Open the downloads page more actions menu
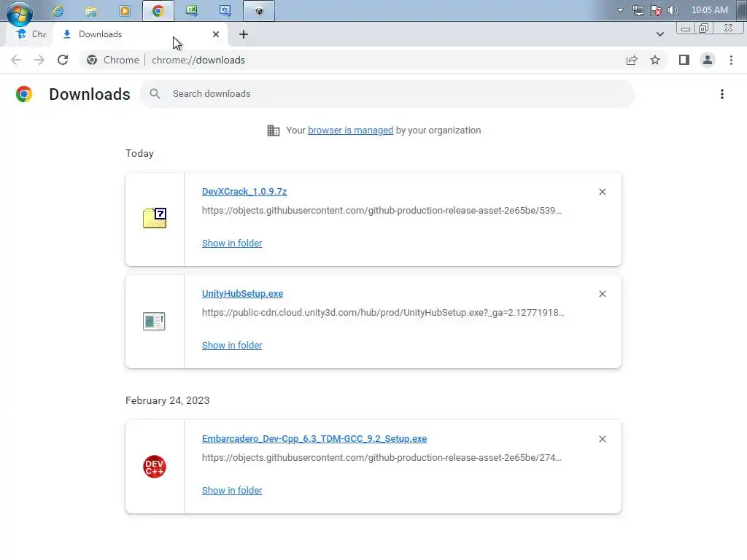747x560 pixels. point(722,94)
